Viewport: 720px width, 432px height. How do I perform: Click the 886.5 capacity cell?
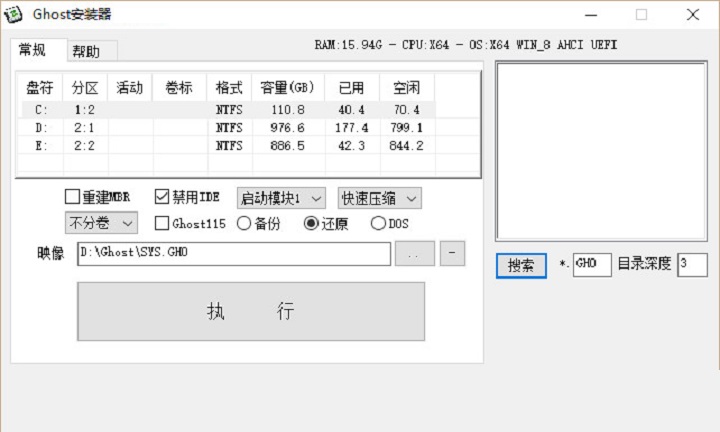pos(288,146)
